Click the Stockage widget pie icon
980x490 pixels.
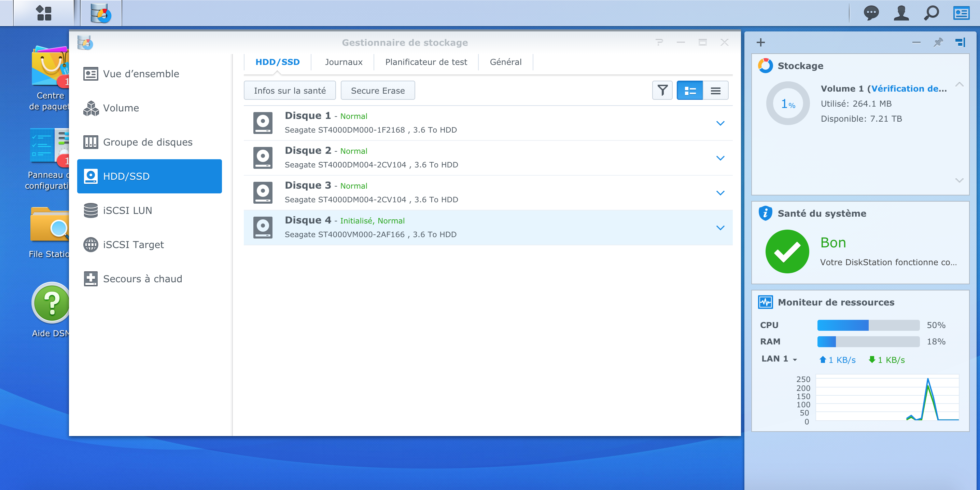point(766,66)
